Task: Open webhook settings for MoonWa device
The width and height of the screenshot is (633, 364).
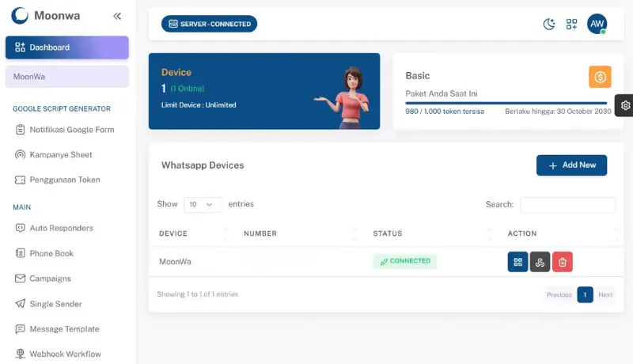Action: coord(540,262)
